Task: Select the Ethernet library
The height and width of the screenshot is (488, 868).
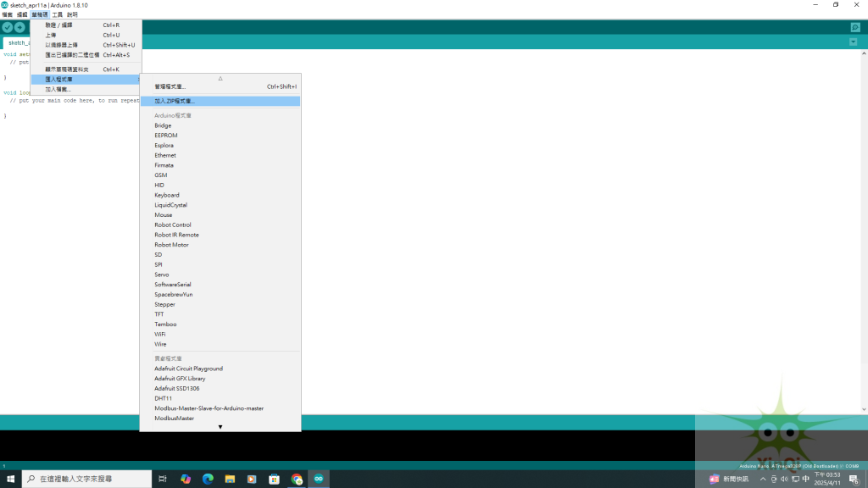Action: click(x=220, y=156)
